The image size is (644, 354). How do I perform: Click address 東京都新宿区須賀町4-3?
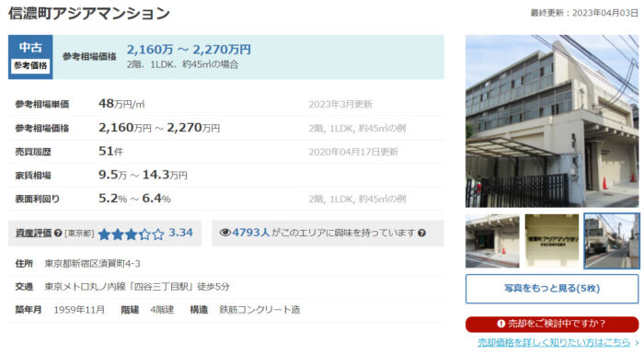click(92, 264)
